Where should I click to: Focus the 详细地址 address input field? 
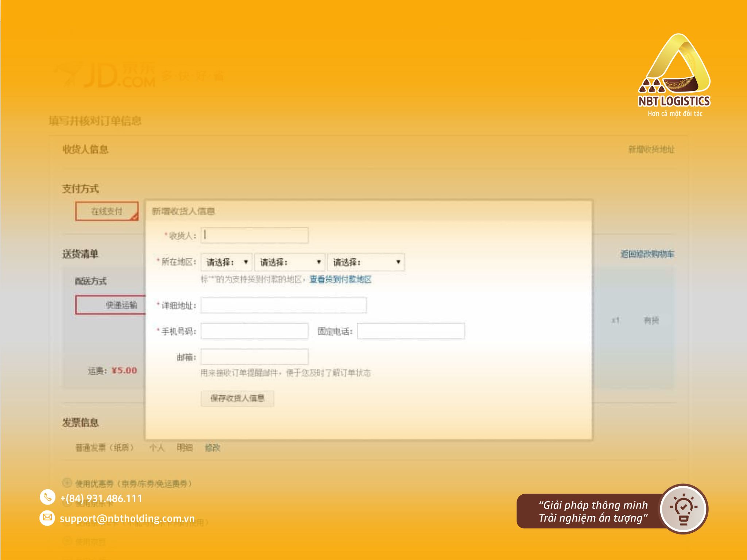pos(284,305)
